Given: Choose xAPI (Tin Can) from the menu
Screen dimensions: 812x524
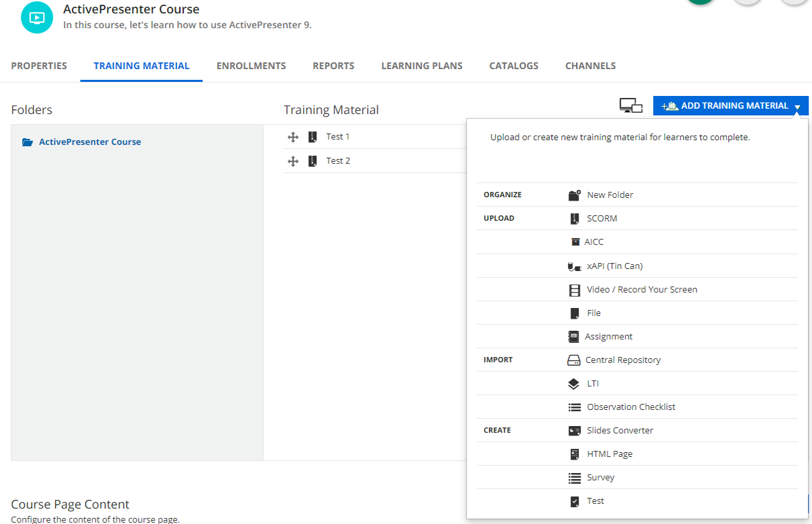Looking at the screenshot, I should [615, 266].
